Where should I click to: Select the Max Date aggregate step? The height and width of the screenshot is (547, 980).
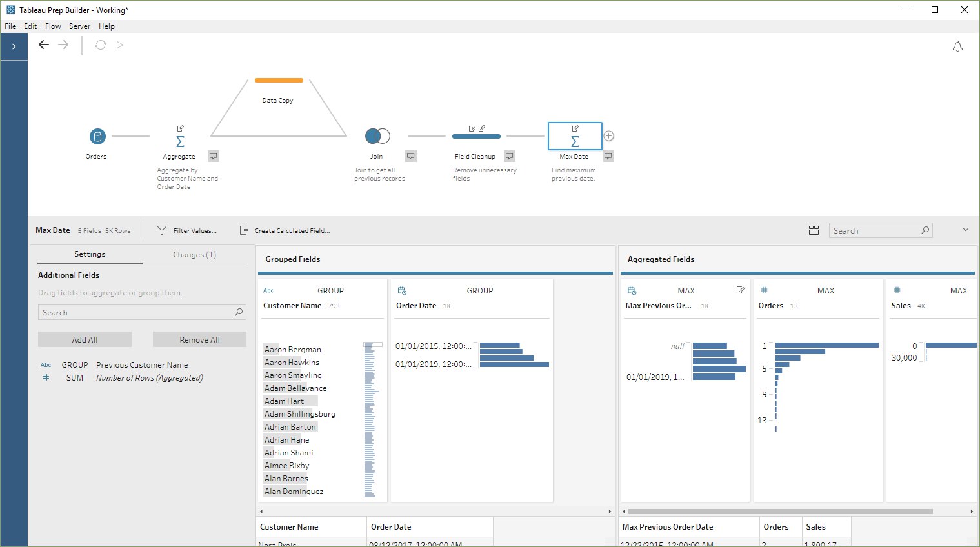[575, 137]
